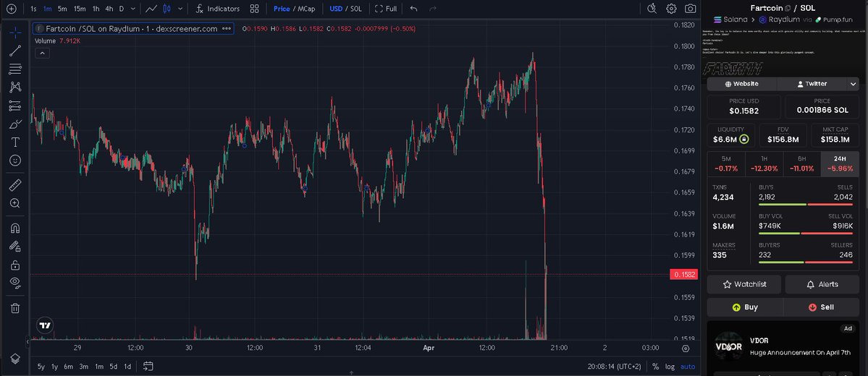Click the red Sell button
Viewport: 868px width, 376px height.
(x=822, y=307)
